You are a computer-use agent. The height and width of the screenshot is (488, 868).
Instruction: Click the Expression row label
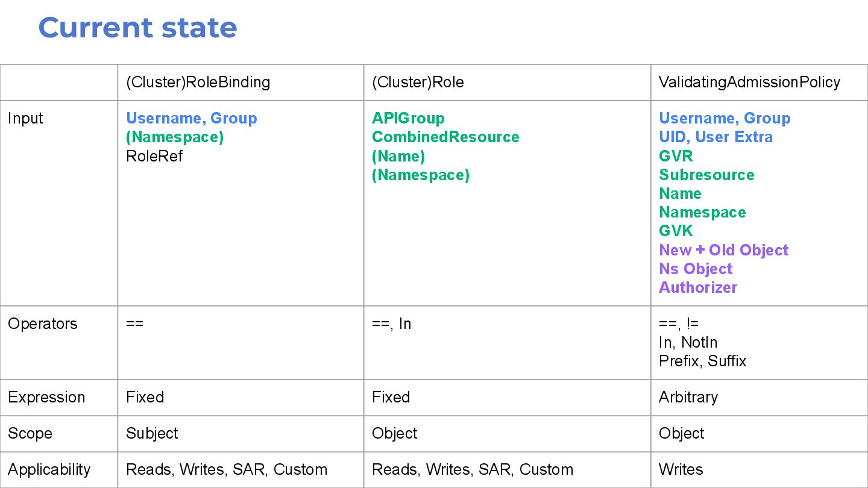[x=46, y=397]
